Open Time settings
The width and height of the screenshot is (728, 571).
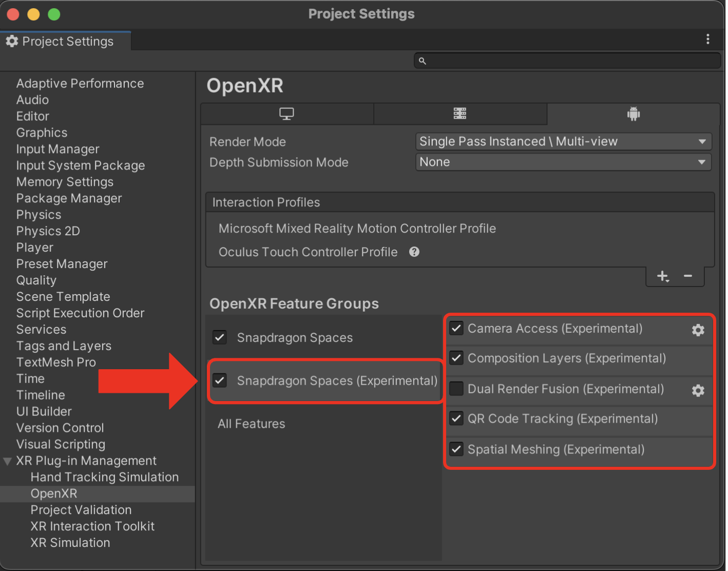point(30,379)
